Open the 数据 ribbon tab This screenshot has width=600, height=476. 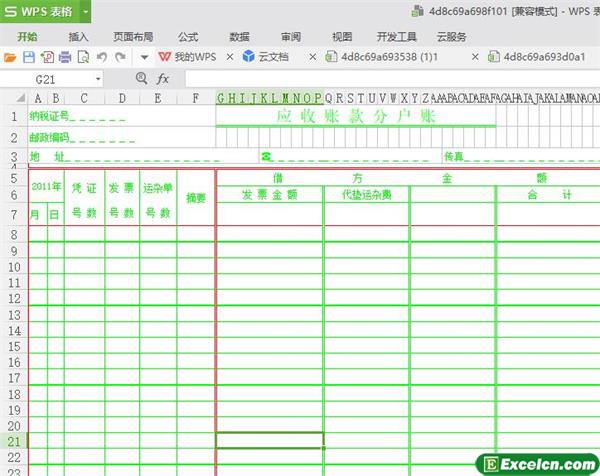[240, 37]
